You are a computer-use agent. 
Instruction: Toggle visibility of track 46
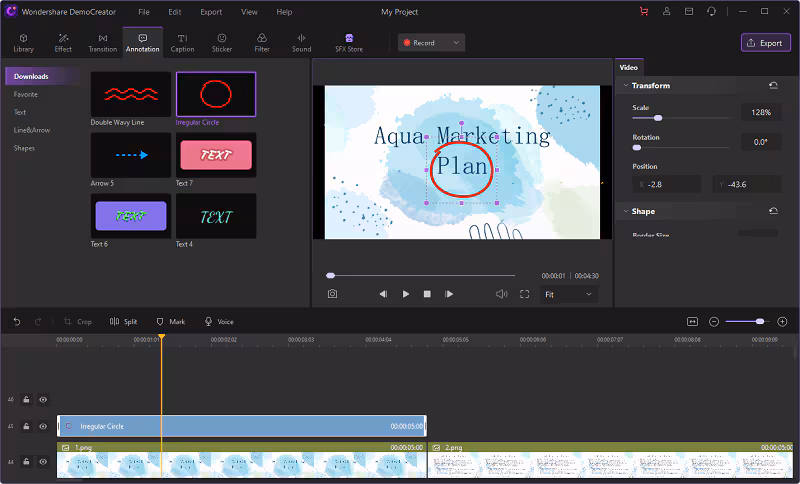(43, 399)
